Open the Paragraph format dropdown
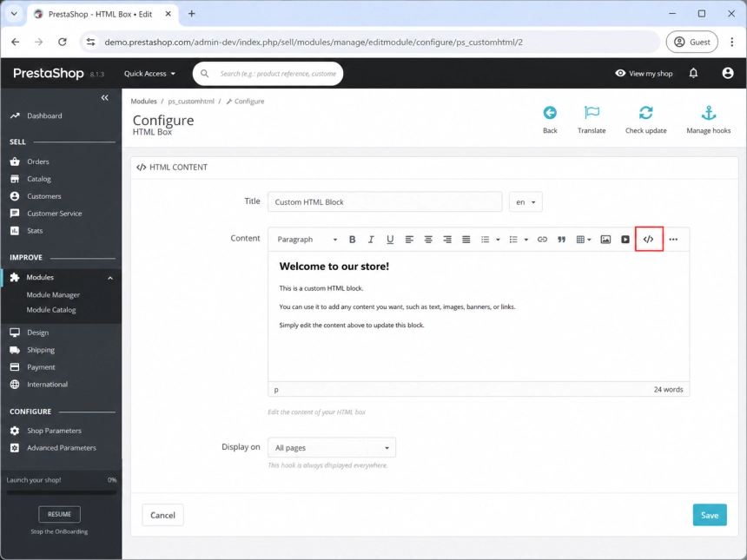This screenshot has height=560, width=747. coord(307,239)
